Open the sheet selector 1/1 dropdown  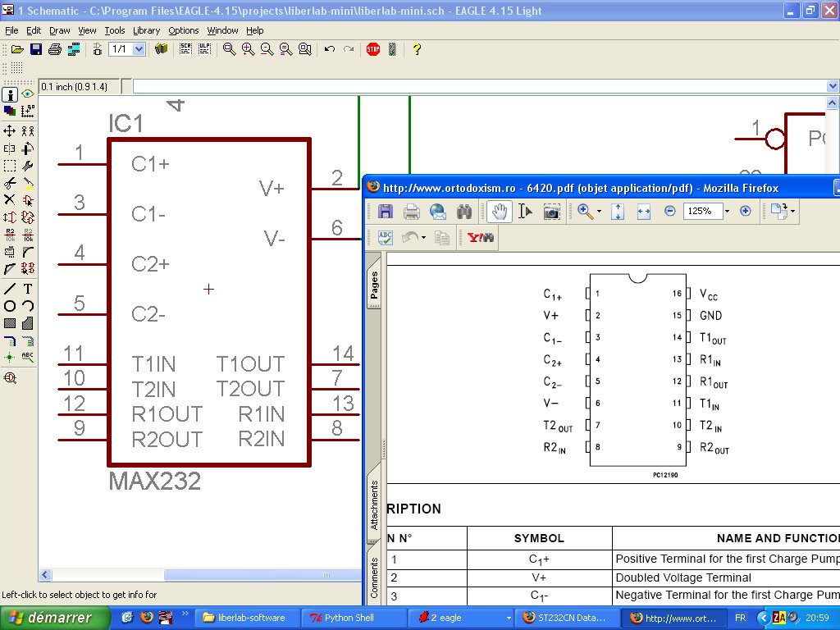coord(138,49)
